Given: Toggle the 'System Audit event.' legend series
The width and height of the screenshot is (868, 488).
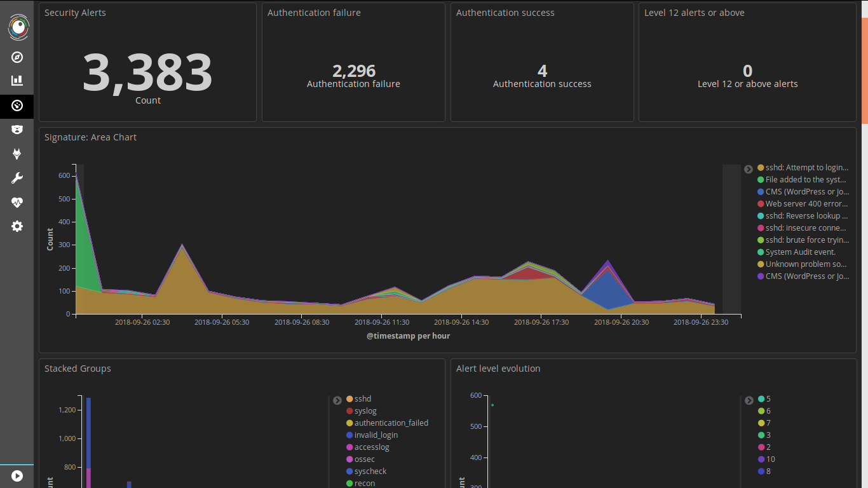Looking at the screenshot, I should point(797,252).
